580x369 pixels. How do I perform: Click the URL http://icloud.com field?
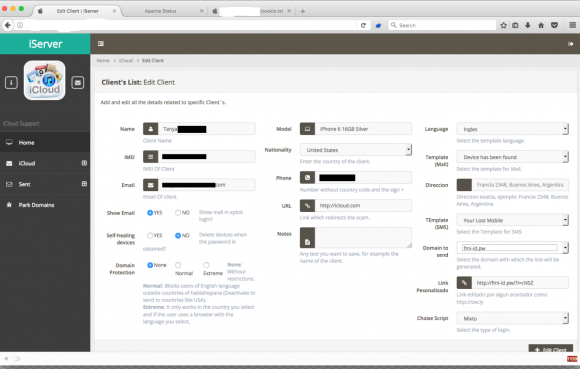coord(363,206)
